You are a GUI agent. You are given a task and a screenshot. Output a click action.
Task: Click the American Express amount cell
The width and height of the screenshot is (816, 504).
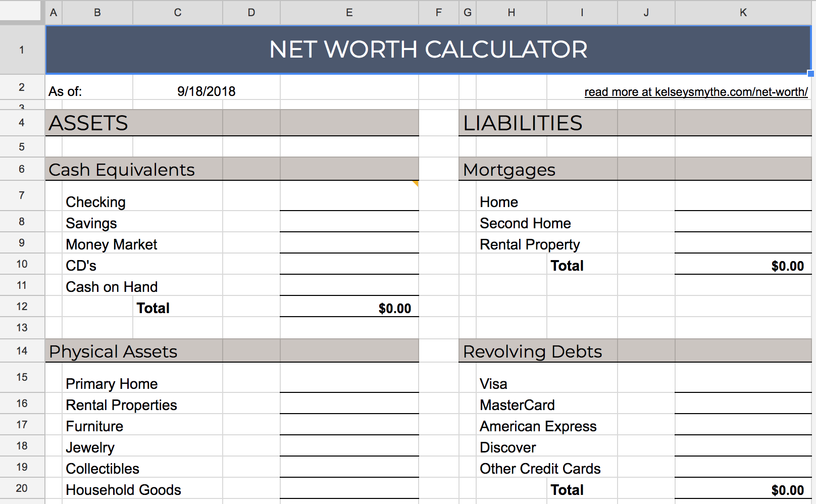(x=743, y=425)
